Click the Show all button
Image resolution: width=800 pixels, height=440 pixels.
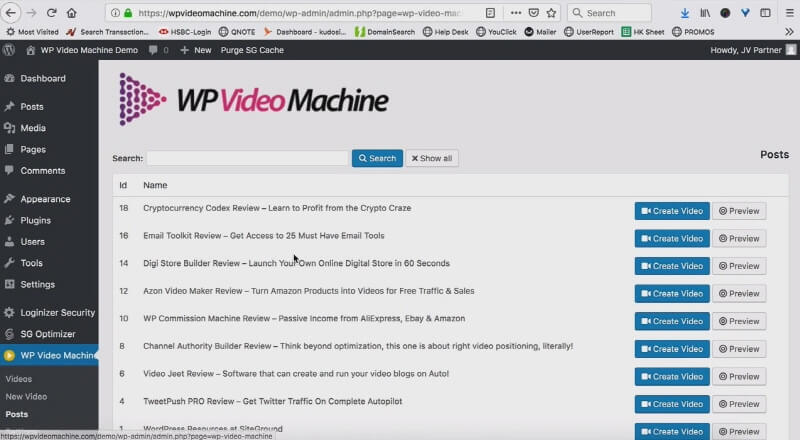[x=432, y=158]
